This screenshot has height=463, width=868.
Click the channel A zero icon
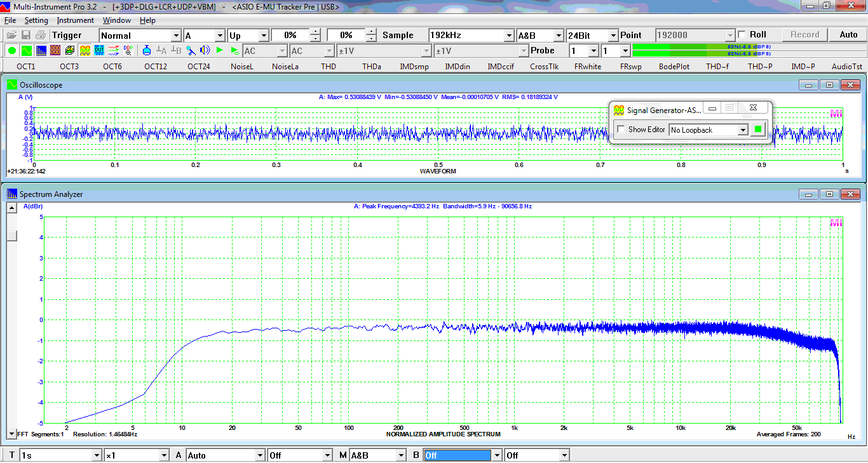[161, 50]
